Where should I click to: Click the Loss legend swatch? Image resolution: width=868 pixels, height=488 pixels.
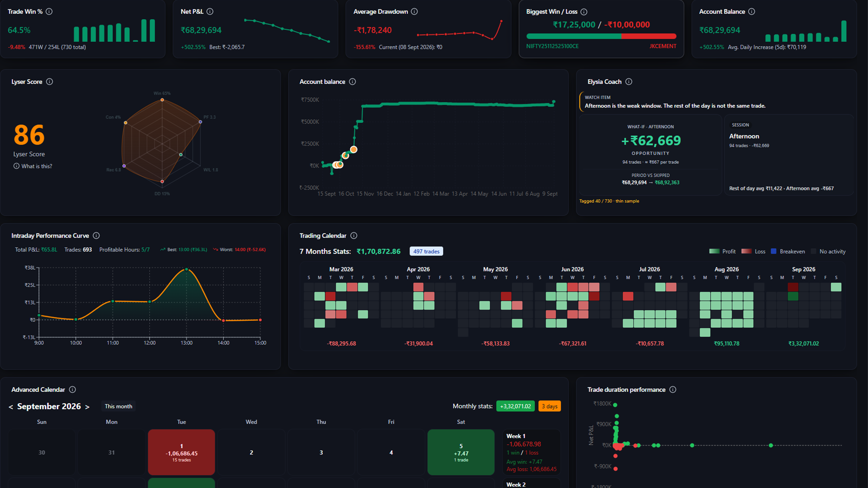click(x=746, y=251)
